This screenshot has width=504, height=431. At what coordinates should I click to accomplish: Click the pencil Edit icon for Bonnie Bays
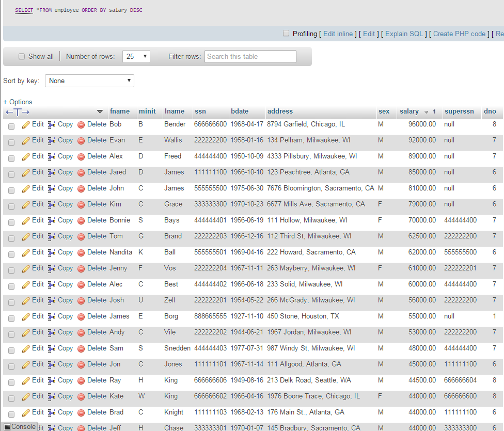pos(26,221)
